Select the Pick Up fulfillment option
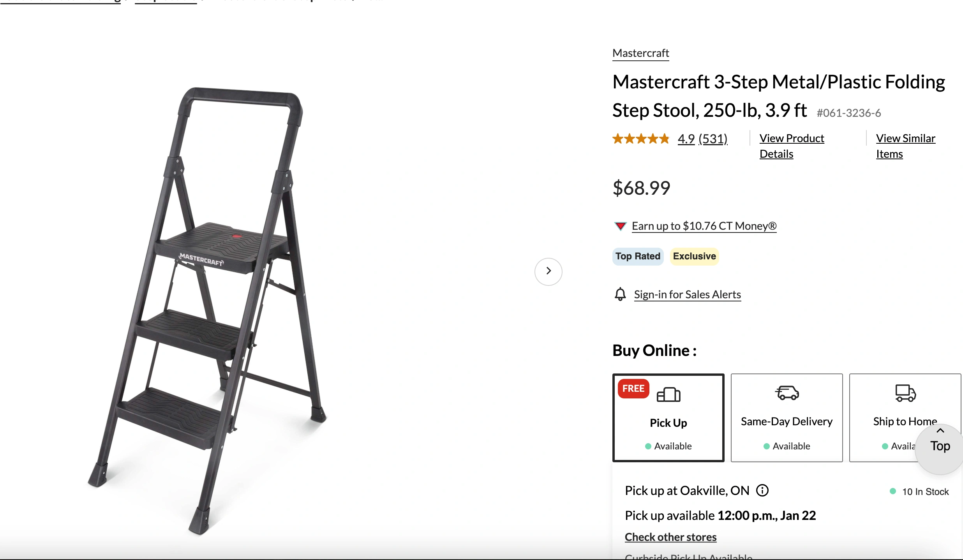 [x=668, y=423]
